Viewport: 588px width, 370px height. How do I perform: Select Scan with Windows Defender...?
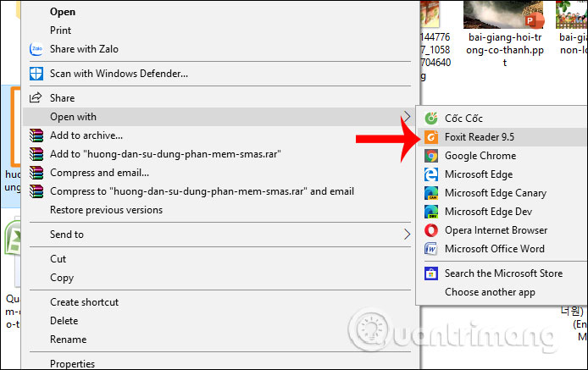119,74
